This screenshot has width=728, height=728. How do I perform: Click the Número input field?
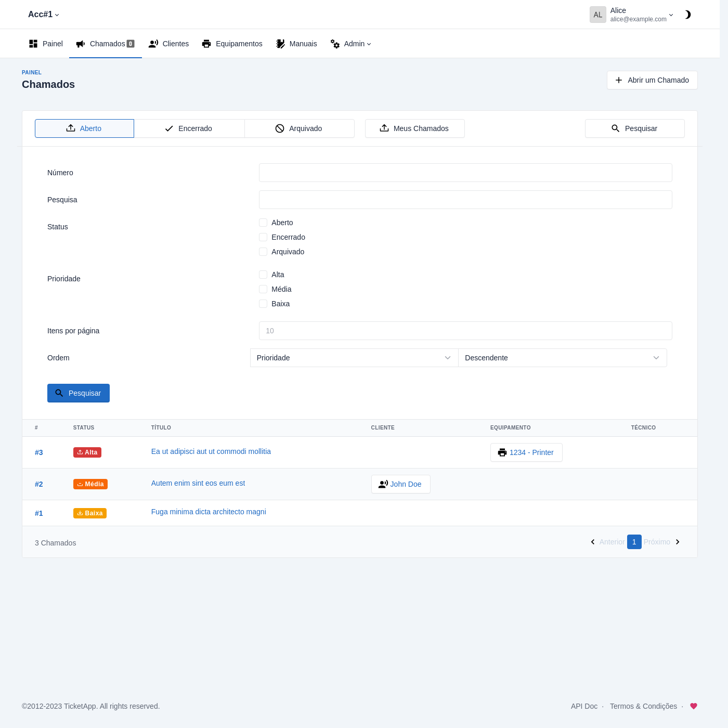pyautogui.click(x=465, y=173)
